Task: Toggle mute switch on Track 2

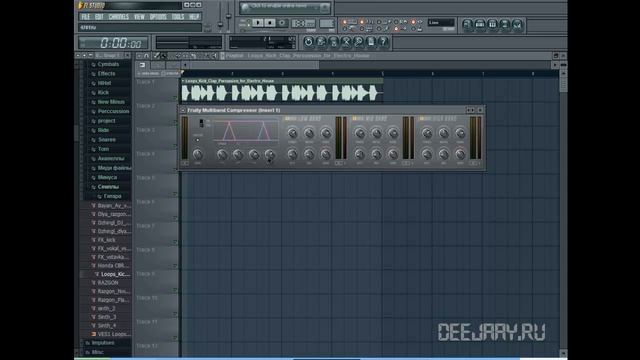Action: point(175,122)
